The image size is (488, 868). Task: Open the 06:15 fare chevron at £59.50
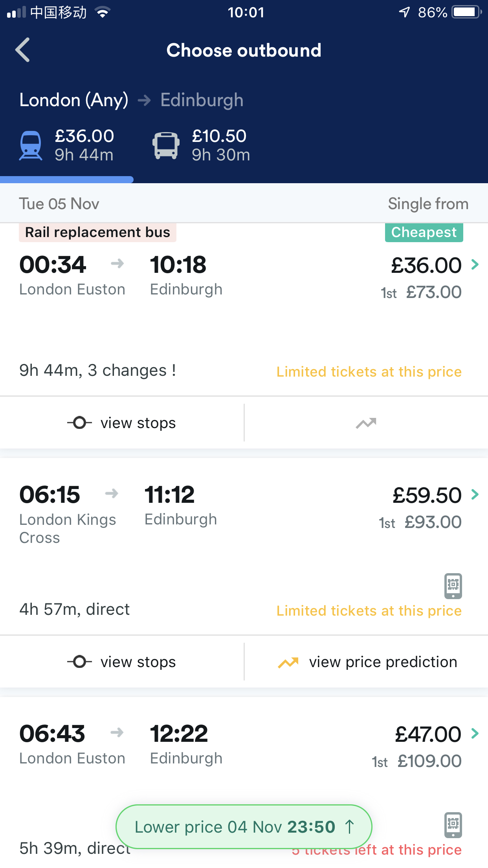coord(475,494)
